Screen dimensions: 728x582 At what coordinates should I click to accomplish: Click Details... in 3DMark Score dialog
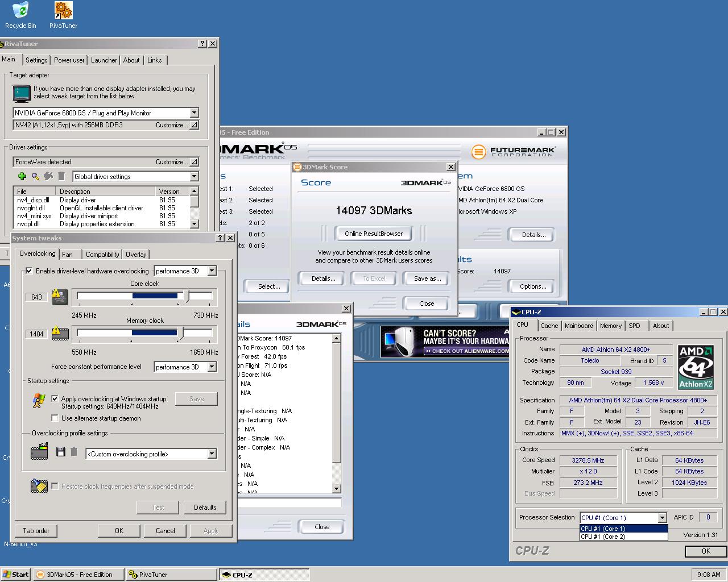(323, 278)
